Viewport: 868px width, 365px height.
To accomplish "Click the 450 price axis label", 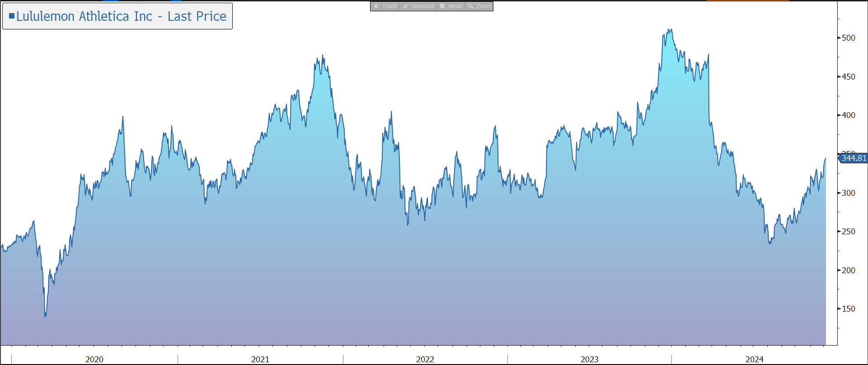I will (x=848, y=77).
